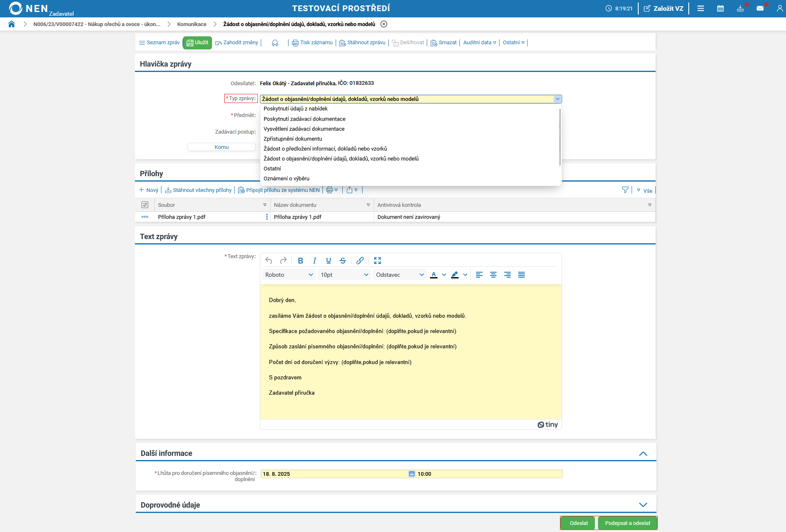Click filter funnel icon in attachments

625,190
